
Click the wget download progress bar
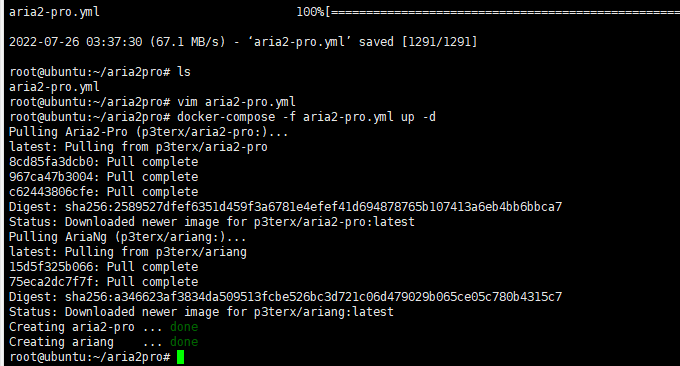tap(502, 12)
